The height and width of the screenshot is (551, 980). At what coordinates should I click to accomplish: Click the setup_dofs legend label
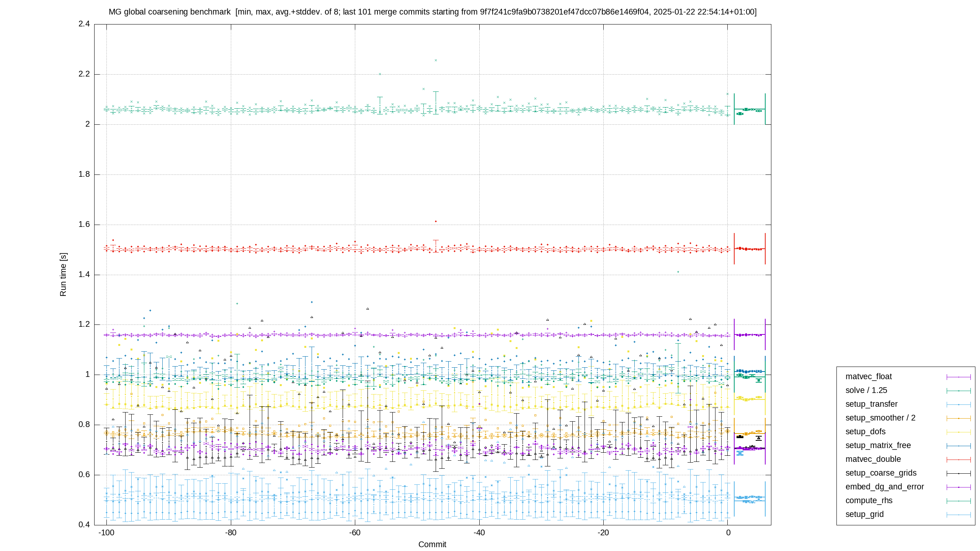pyautogui.click(x=866, y=432)
